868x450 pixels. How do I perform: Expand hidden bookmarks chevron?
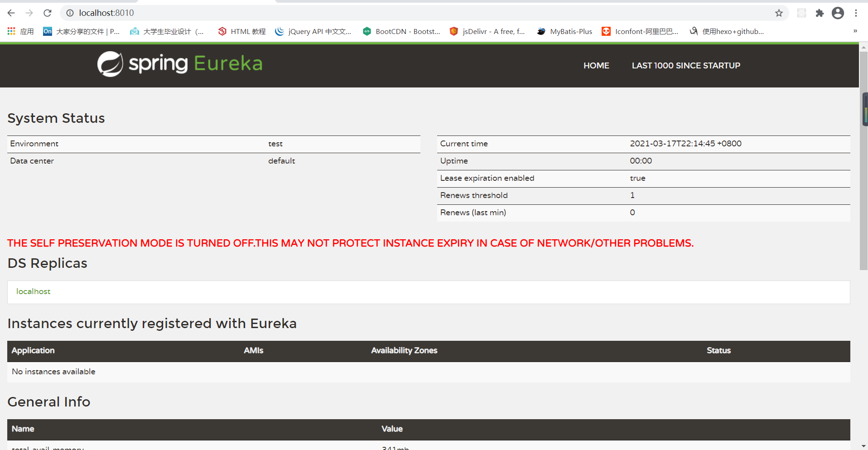855,31
